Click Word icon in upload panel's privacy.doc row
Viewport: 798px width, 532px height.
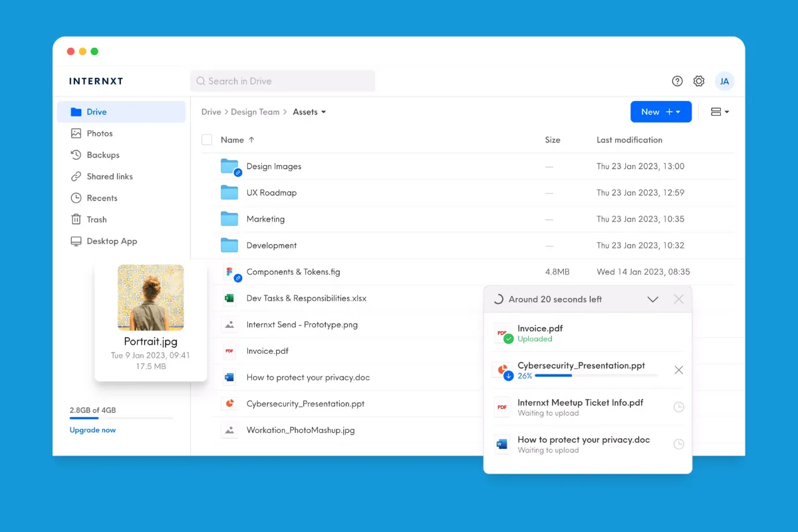(x=502, y=444)
